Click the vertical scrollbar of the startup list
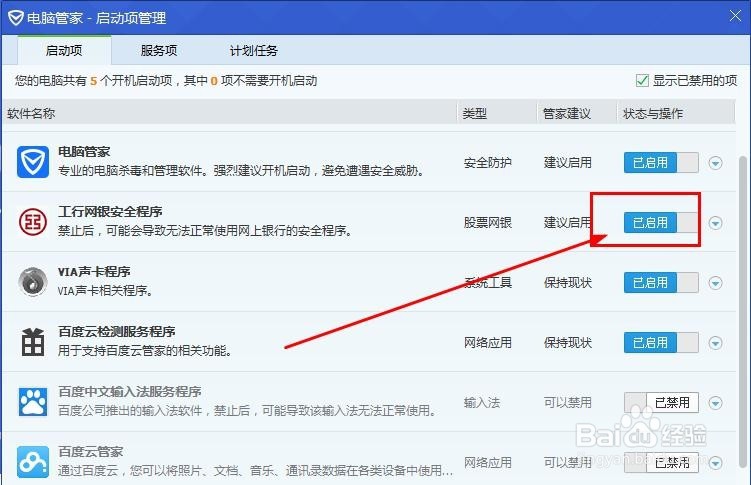This screenshot has width=751, height=485. point(743,311)
